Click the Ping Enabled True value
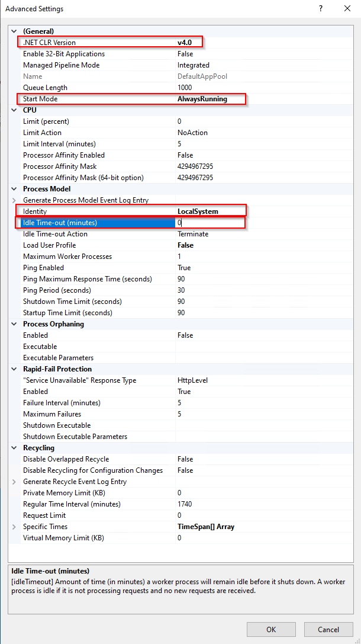Image resolution: width=361 pixels, height=644 pixels. pyautogui.click(x=184, y=268)
